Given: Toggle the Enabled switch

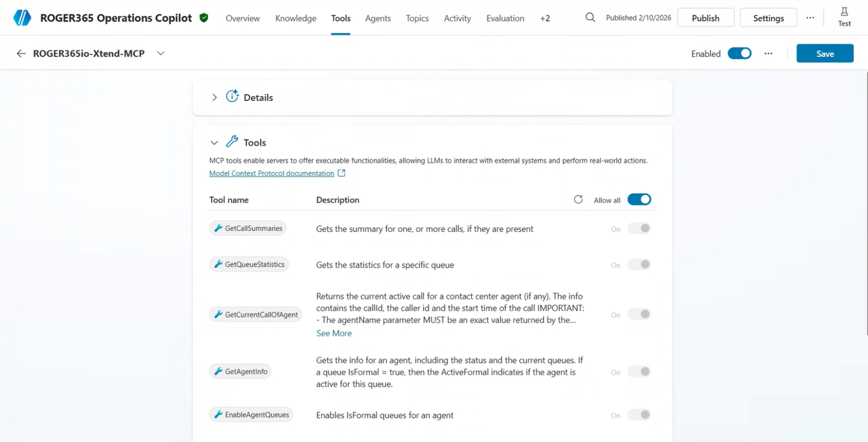Looking at the screenshot, I should tap(739, 53).
